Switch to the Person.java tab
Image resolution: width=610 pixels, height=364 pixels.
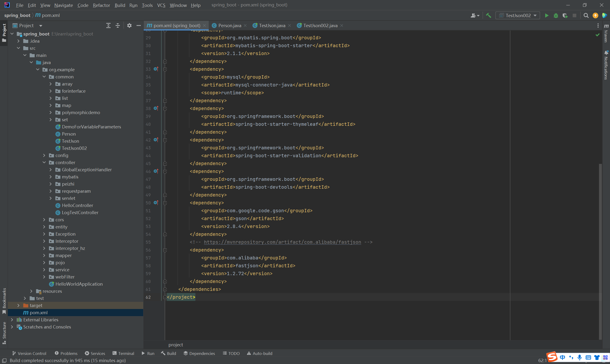pyautogui.click(x=229, y=25)
